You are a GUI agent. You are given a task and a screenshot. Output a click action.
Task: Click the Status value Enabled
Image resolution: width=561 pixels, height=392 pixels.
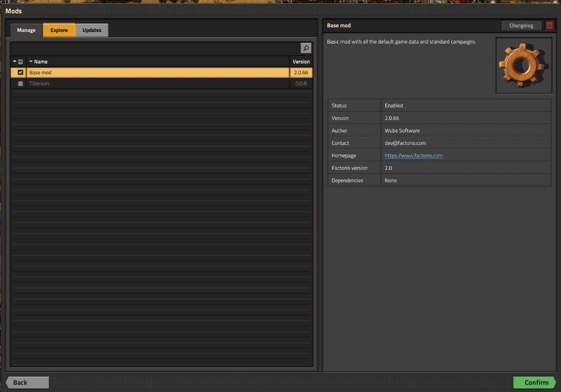[x=394, y=106]
